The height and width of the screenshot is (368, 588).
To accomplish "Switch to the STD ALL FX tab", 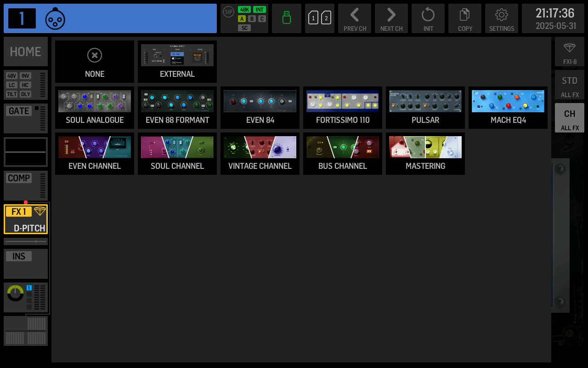I will [570, 85].
